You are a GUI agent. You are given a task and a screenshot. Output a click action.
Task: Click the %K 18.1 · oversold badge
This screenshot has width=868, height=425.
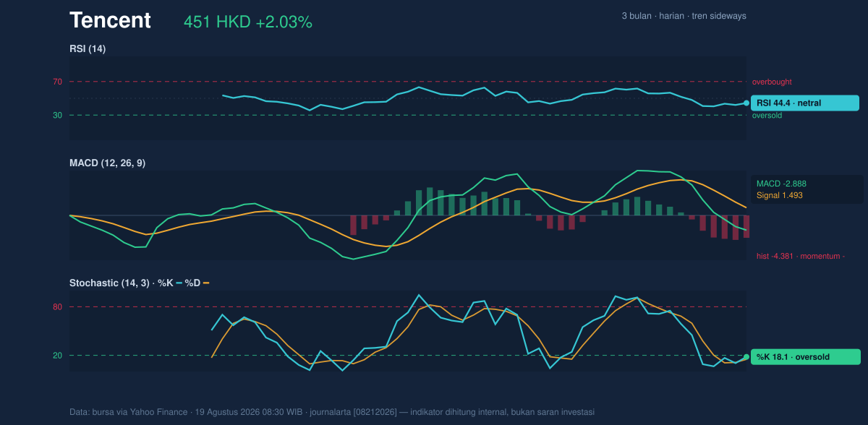(806, 357)
